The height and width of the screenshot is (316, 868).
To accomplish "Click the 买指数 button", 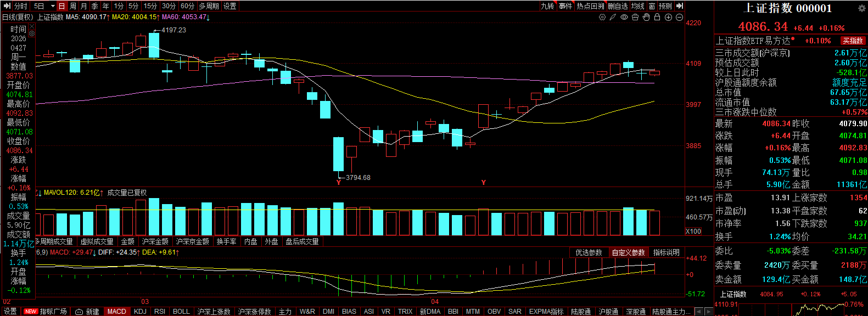I will (x=853, y=41).
